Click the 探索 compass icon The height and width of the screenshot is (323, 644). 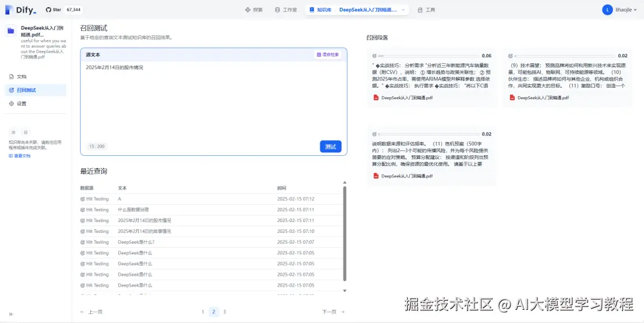(x=247, y=10)
